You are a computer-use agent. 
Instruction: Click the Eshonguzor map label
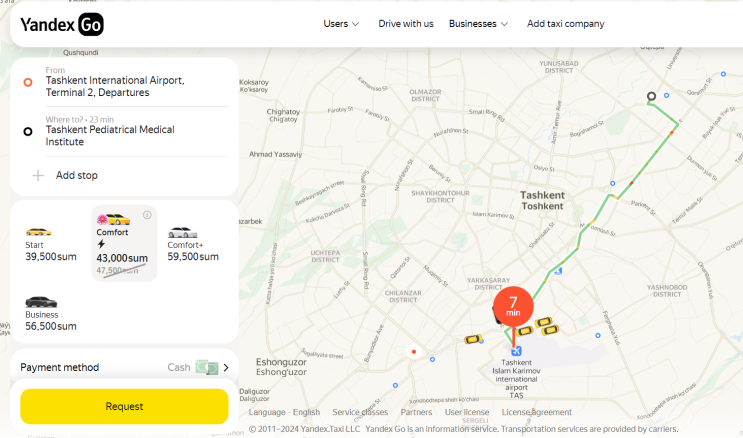(x=281, y=367)
